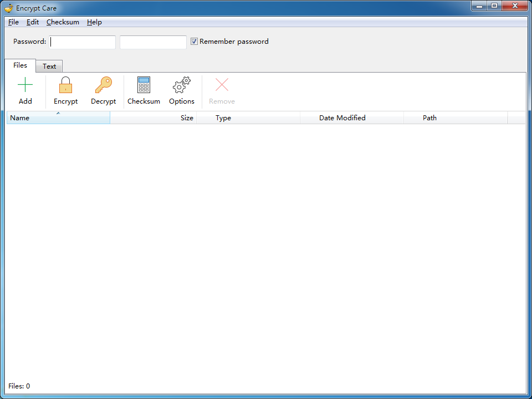Image resolution: width=532 pixels, height=399 pixels.
Task: Sort by the Path column header
Action: pos(456,117)
